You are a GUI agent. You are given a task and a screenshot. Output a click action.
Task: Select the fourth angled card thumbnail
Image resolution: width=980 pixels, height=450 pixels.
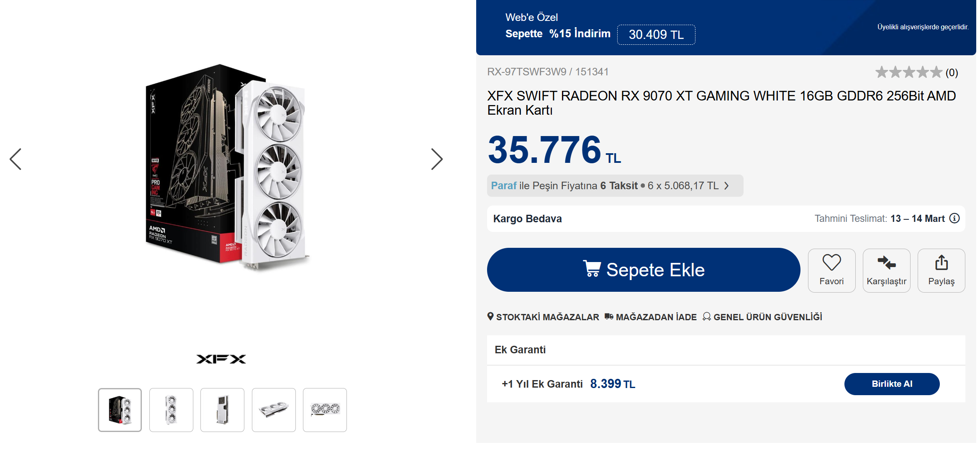pyautogui.click(x=274, y=410)
